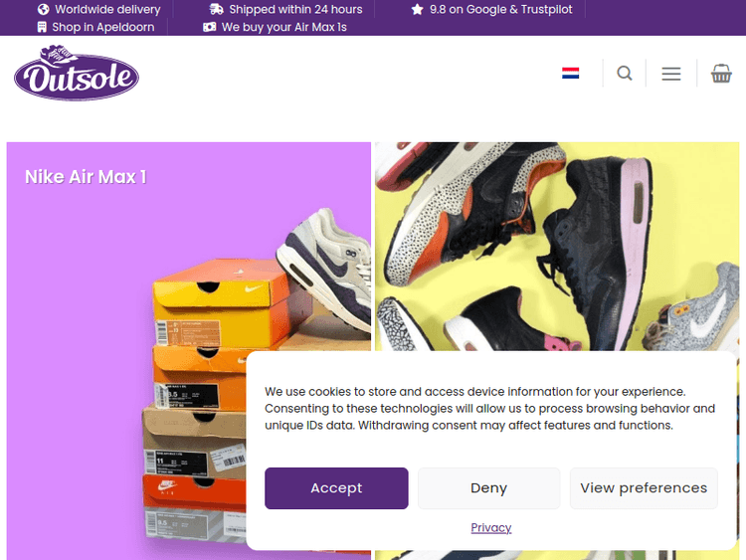Viewport: 746px width, 560px height.
Task: Open 9.8 on Google & Trustpilot
Action: tap(501, 10)
